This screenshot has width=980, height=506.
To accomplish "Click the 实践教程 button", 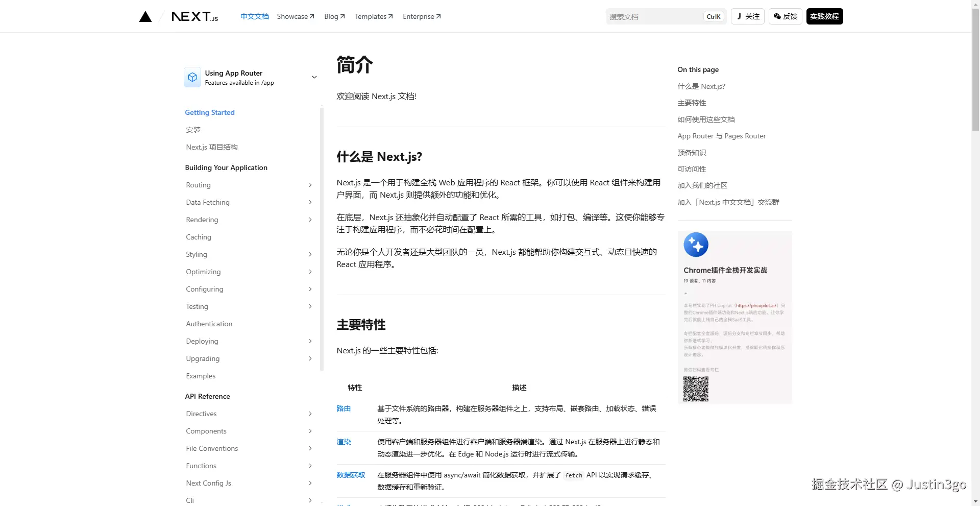I will [x=825, y=16].
